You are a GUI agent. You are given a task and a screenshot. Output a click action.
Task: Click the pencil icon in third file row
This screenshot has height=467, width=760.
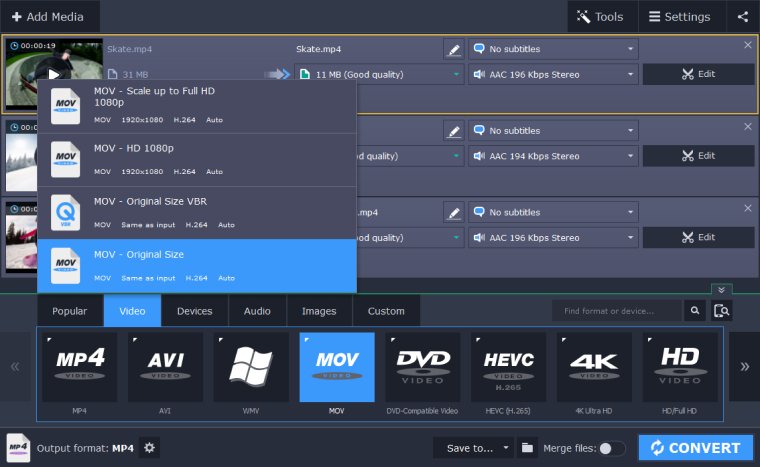coord(454,212)
